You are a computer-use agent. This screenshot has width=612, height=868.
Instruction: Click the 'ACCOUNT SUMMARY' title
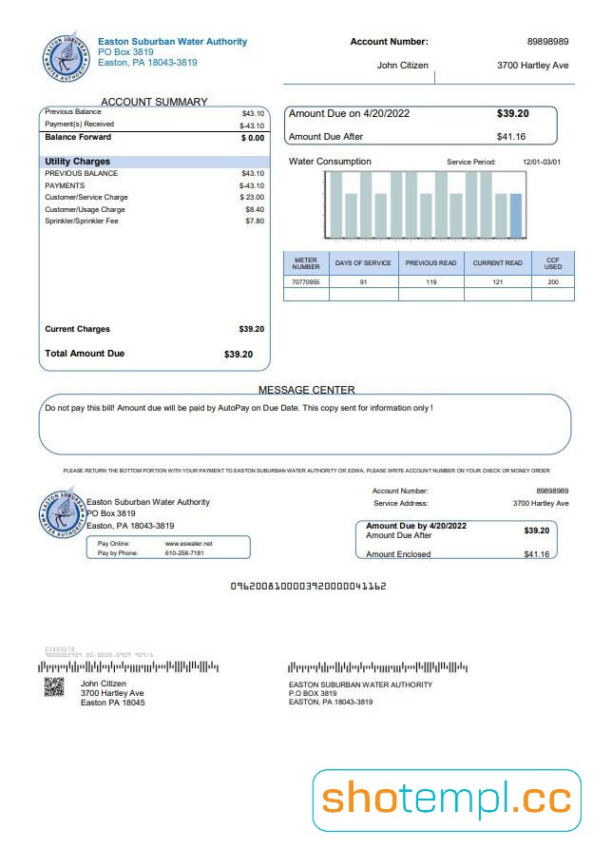point(154,102)
